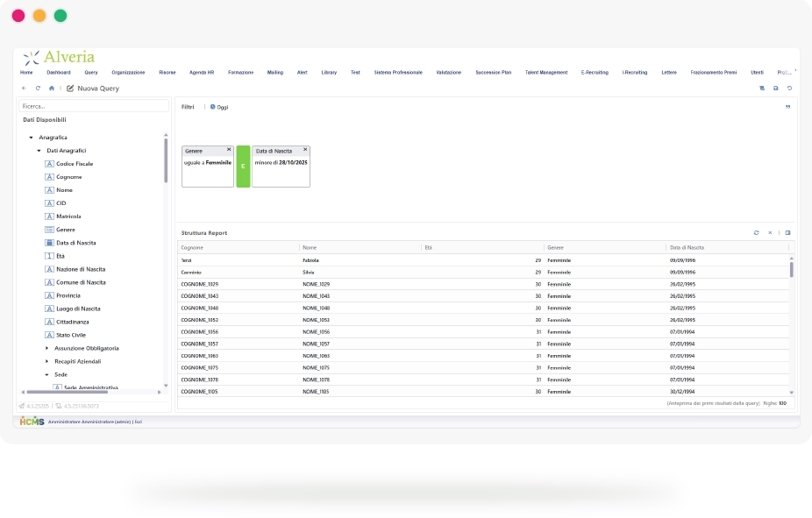
Task: Click the home icon in the query toolbar
Action: click(x=51, y=89)
